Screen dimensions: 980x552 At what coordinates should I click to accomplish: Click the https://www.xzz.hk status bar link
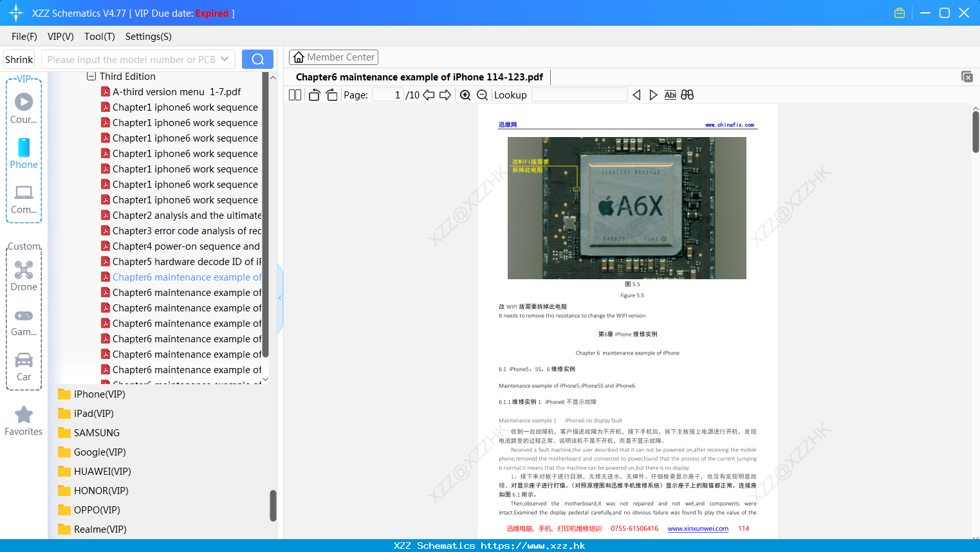[x=533, y=546]
